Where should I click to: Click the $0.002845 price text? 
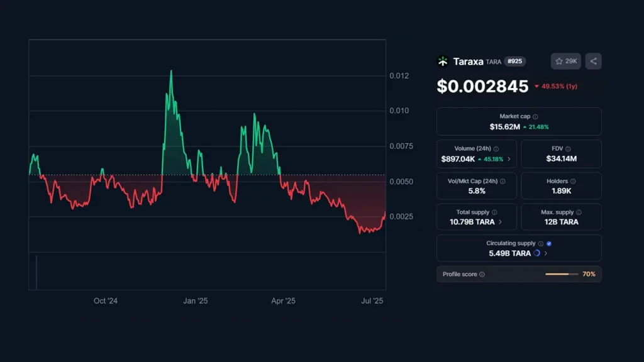pyautogui.click(x=482, y=86)
